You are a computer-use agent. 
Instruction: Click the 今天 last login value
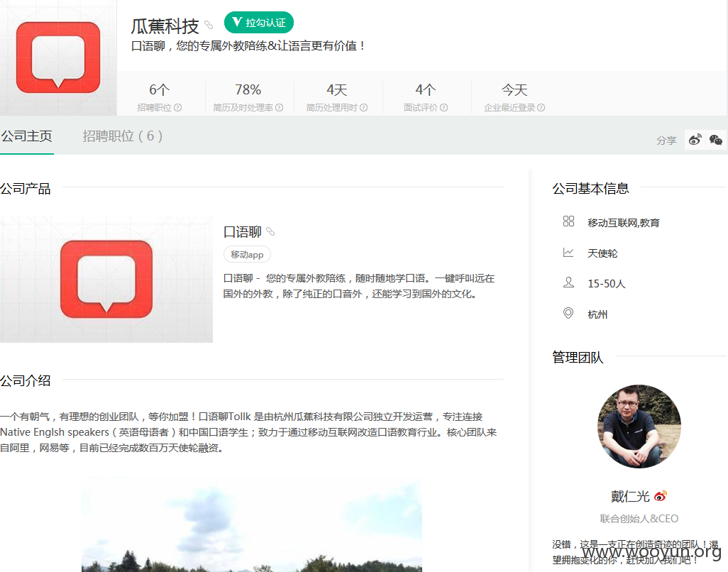pos(514,89)
